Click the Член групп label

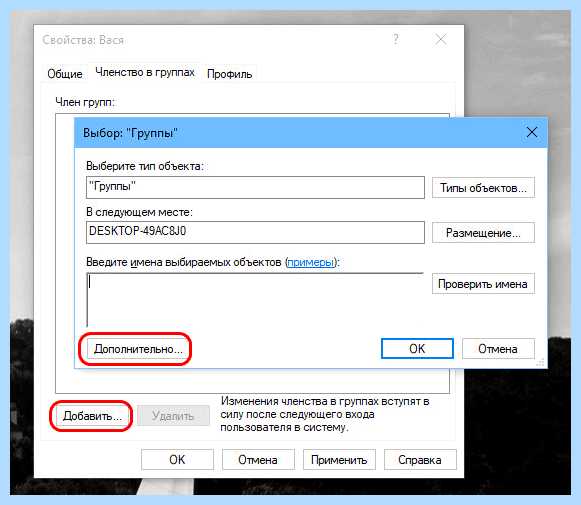pyautogui.click(x=85, y=102)
